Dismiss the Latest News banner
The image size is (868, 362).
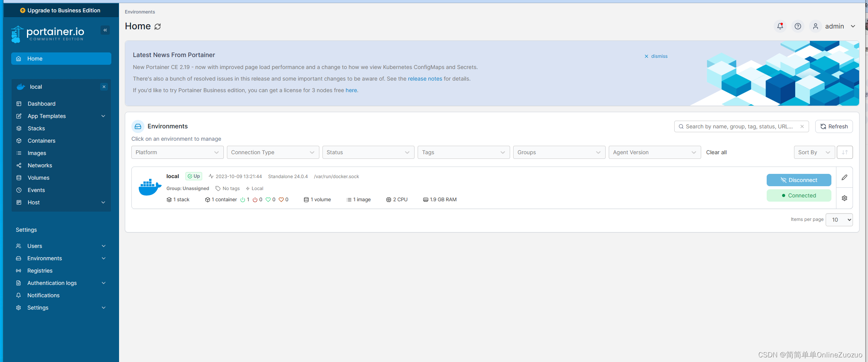[656, 56]
